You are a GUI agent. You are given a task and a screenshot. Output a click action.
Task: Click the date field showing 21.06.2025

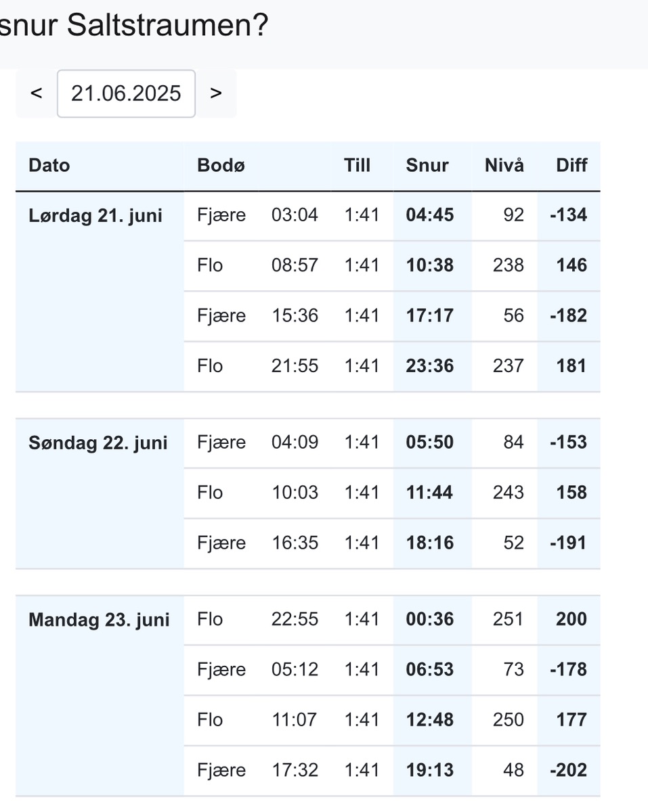pyautogui.click(x=126, y=93)
